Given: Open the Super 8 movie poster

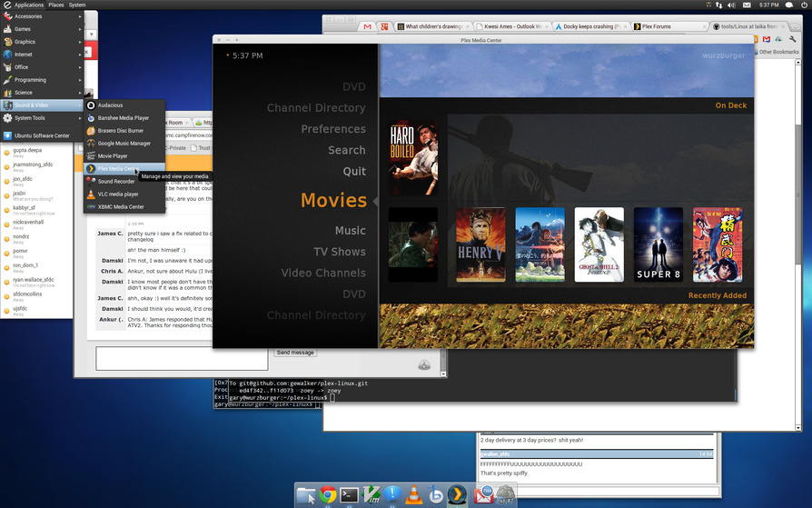Looking at the screenshot, I should point(659,244).
